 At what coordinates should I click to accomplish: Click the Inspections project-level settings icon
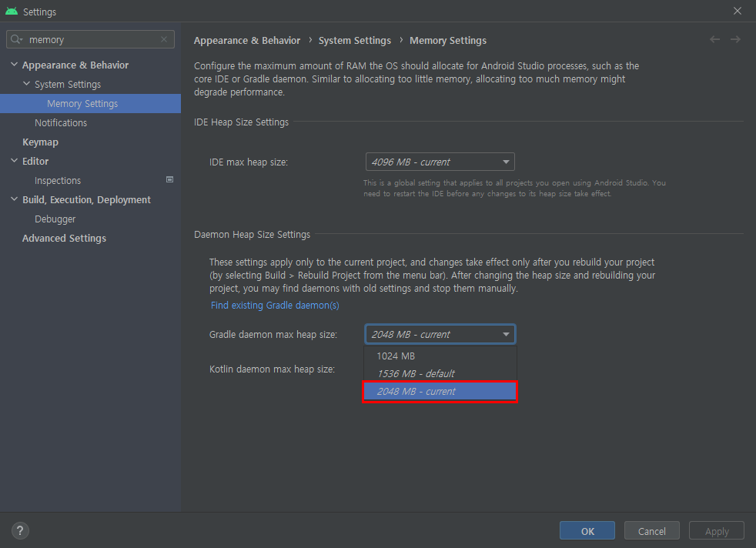pyautogui.click(x=169, y=179)
